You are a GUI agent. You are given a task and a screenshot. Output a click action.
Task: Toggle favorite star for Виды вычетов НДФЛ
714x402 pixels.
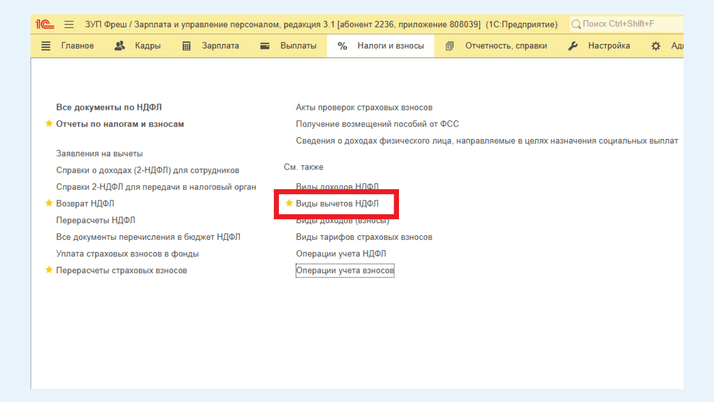(x=289, y=203)
